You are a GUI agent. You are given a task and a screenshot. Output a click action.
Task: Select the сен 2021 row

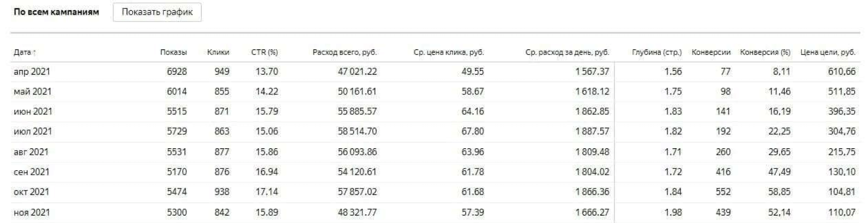32,172
